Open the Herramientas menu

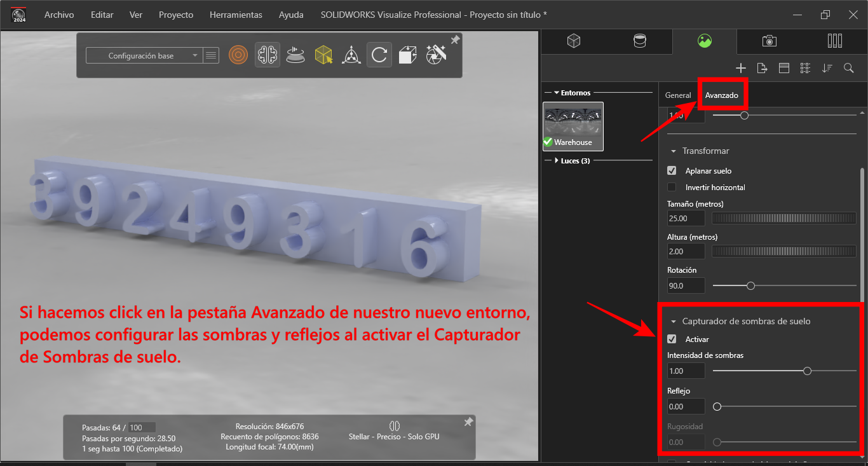[x=236, y=15]
